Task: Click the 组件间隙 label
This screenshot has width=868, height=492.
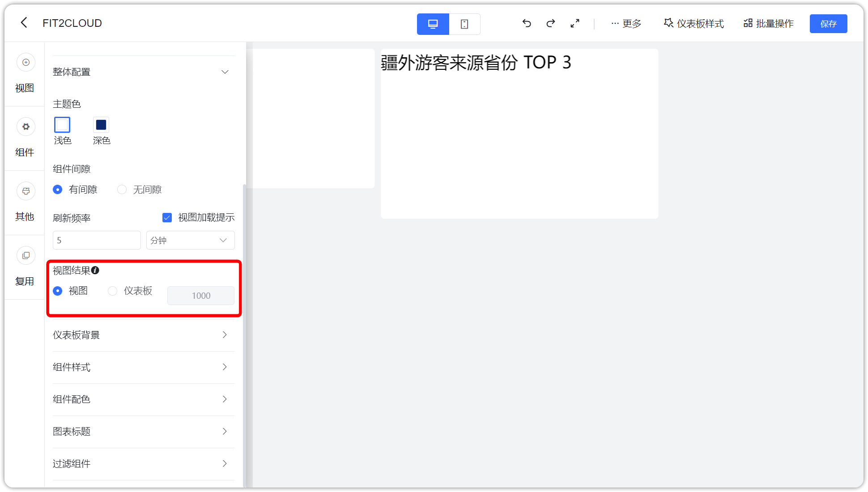Action: tap(72, 169)
